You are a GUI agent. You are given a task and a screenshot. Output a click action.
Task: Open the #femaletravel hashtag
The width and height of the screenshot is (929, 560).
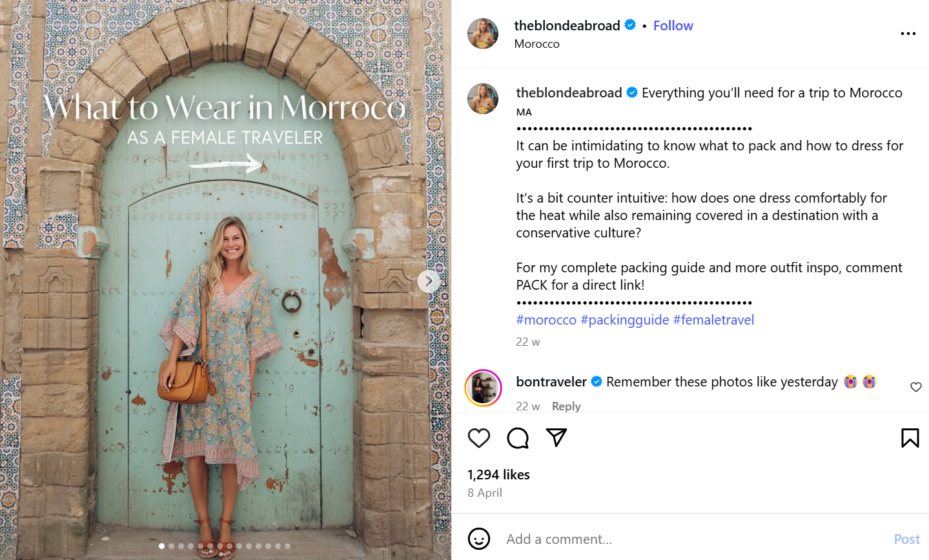[713, 320]
